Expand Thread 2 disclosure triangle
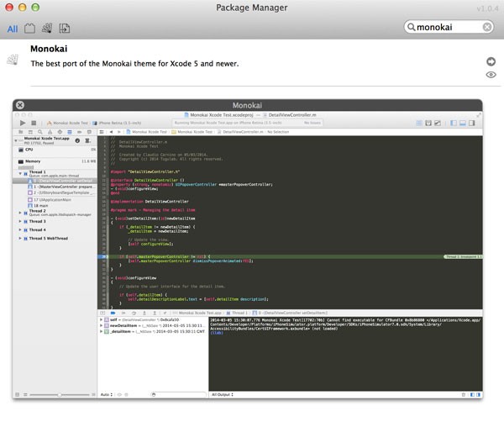Viewport: 504px width, 432px height. [20, 213]
